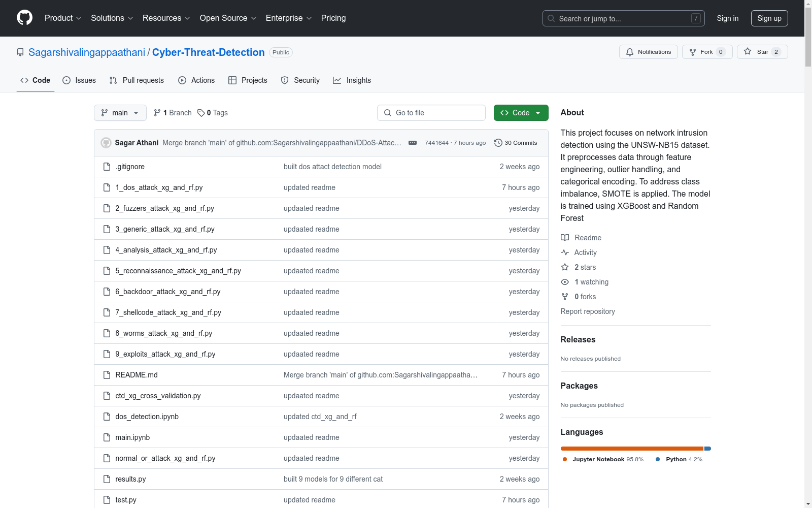Expand the Resources menu
The height and width of the screenshot is (508, 812).
point(166,18)
